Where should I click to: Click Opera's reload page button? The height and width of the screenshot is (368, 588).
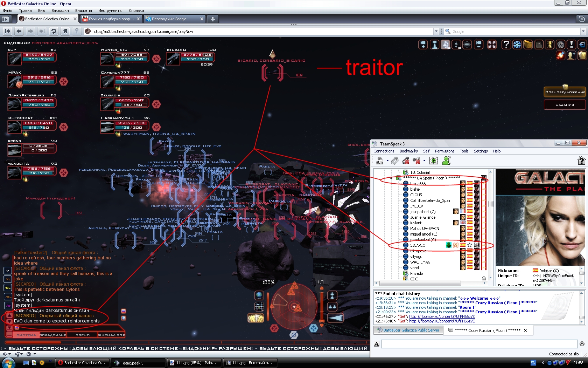tap(54, 31)
